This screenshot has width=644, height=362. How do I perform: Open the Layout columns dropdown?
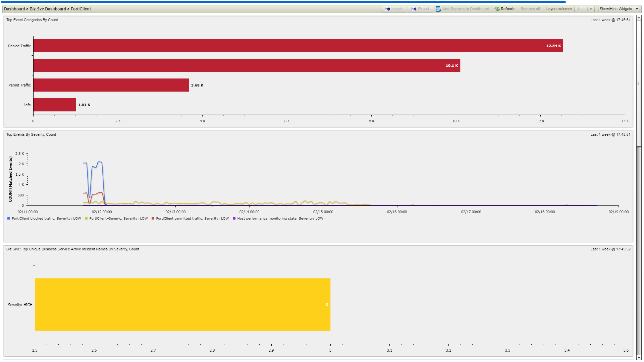click(x=591, y=9)
